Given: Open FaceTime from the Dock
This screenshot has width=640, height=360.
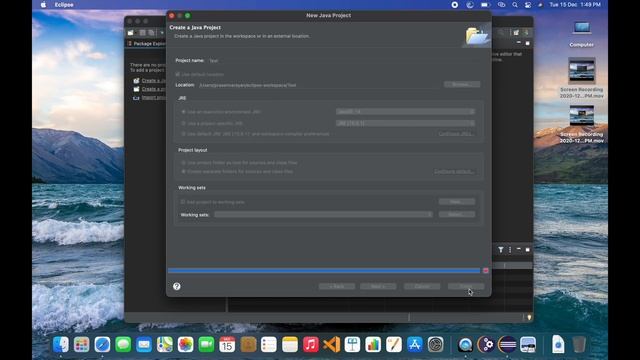Looking at the screenshot, I should click(207, 344).
